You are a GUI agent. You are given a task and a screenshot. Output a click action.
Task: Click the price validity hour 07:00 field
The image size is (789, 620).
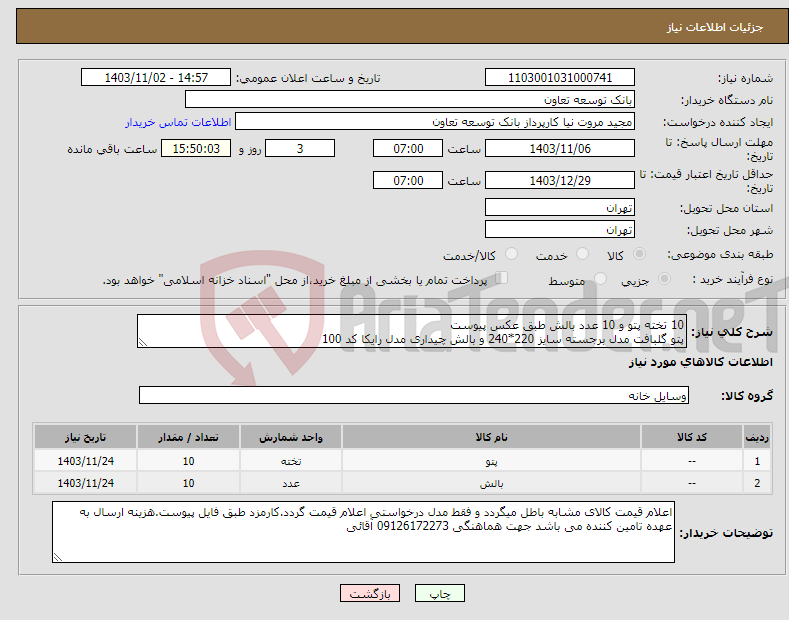click(408, 180)
